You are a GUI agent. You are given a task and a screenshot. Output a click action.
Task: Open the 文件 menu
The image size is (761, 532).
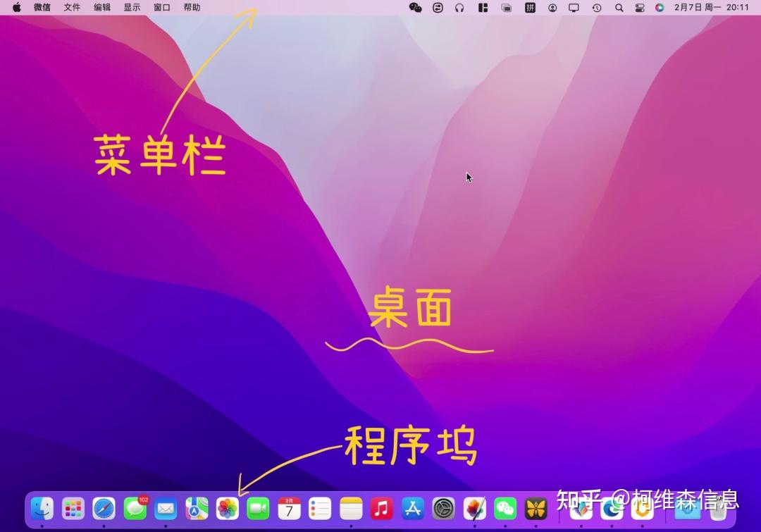(73, 7)
